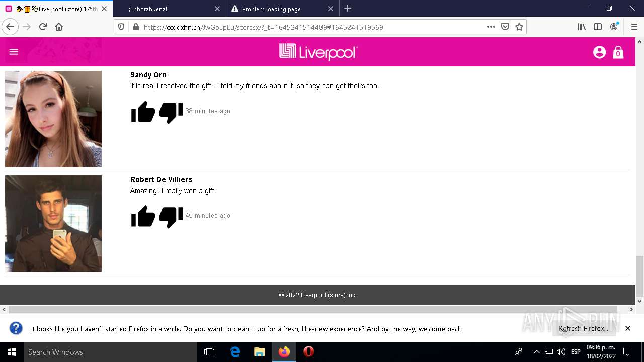Open the Windows action center notifications
The width and height of the screenshot is (644, 362).
[627, 352]
